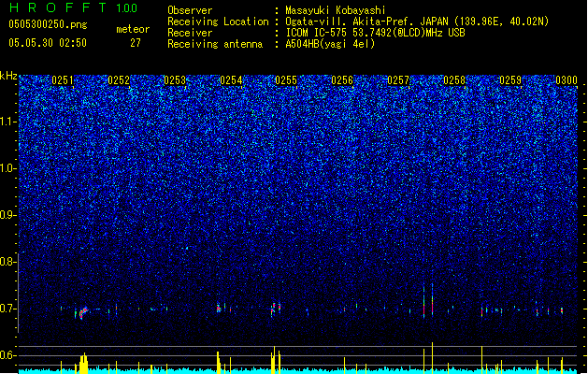Click the kHz axis unit label
Viewport: 588px width, 374px height.
pyautogui.click(x=8, y=76)
